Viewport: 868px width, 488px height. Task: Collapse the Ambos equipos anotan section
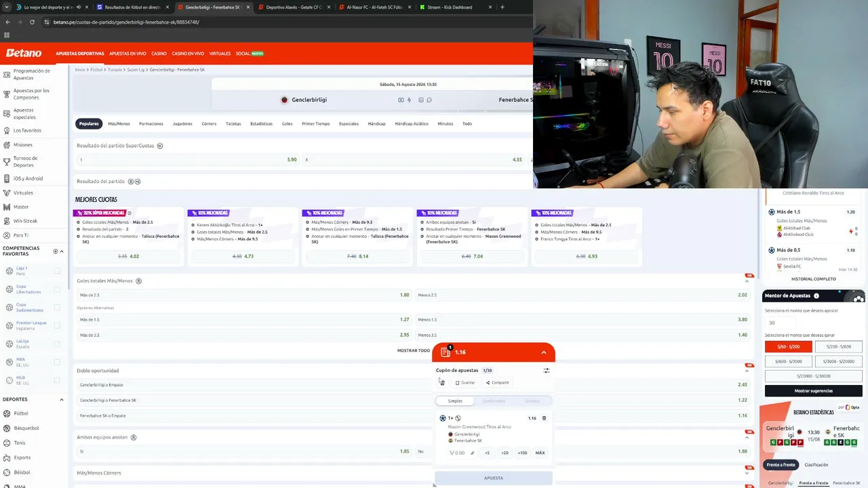747,438
